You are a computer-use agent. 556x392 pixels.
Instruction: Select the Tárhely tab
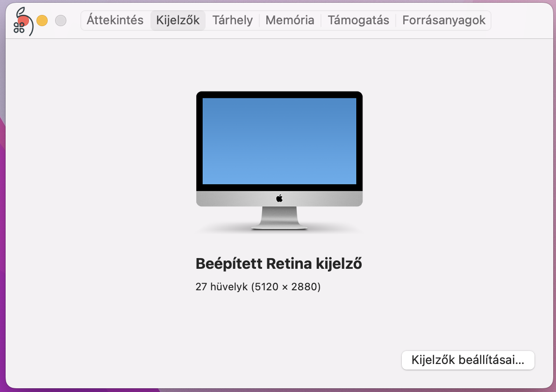point(232,20)
